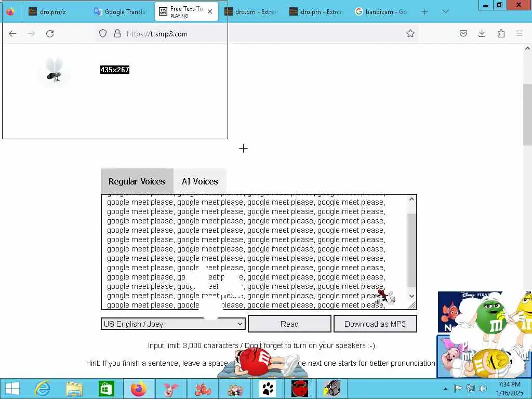Reload the ttsmp3.com page
532x399 pixels.
click(50, 34)
